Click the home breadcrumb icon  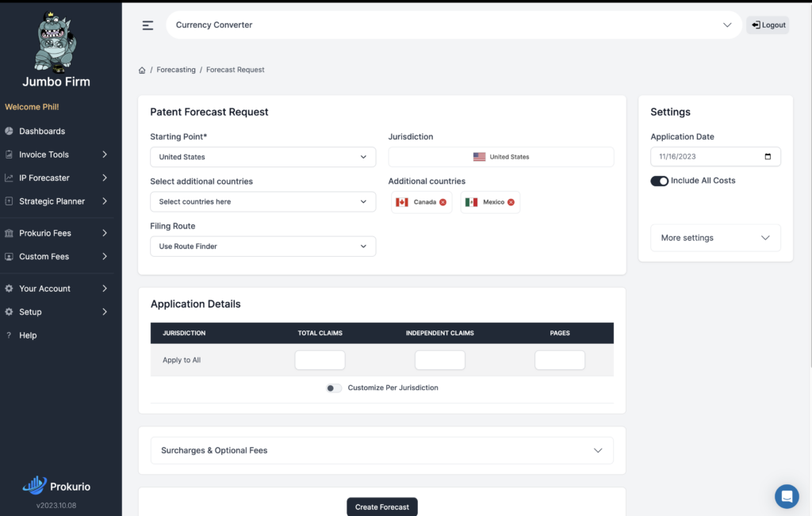[142, 70]
